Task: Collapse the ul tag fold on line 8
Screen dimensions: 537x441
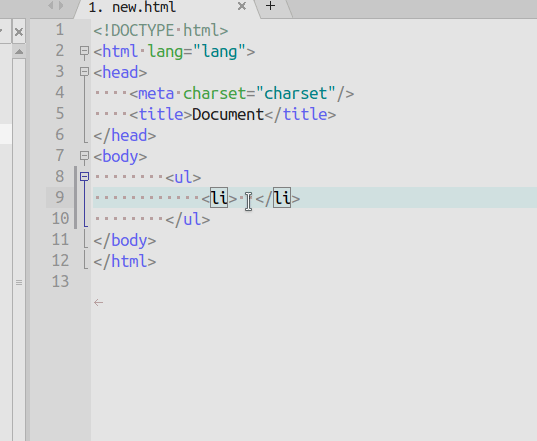Action: coord(84,176)
